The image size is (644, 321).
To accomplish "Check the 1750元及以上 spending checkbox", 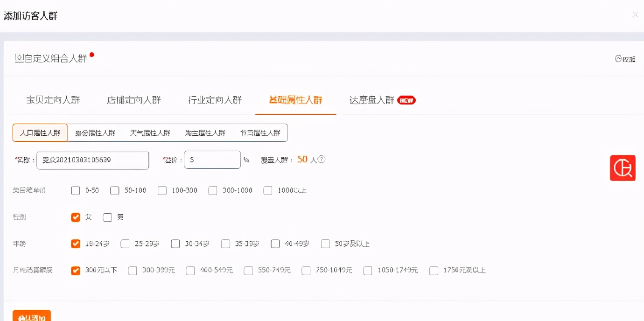I will click(434, 270).
